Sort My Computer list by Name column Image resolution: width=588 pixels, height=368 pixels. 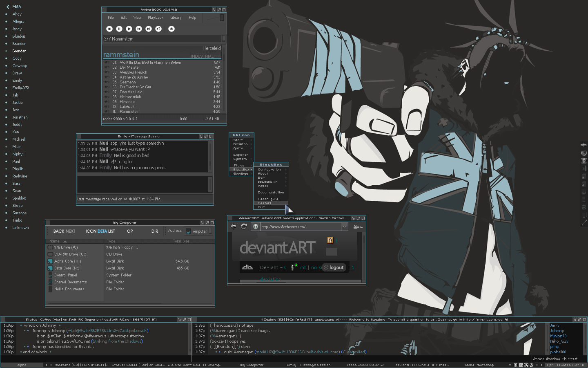click(55, 241)
